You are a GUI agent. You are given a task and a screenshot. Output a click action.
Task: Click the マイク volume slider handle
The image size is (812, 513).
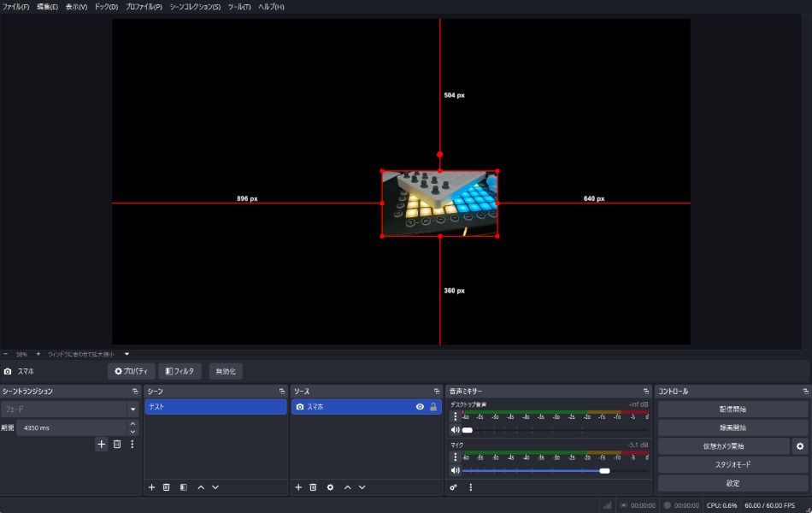605,470
